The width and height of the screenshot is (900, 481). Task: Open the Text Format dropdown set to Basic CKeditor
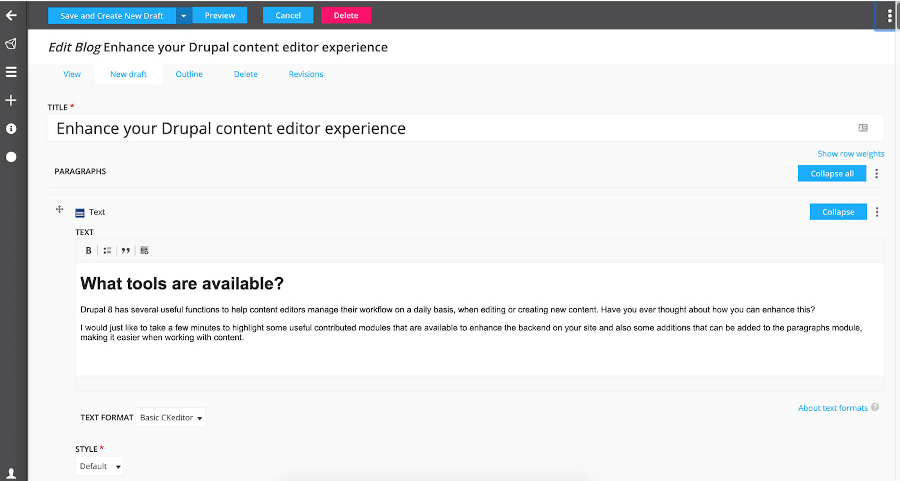(x=171, y=417)
